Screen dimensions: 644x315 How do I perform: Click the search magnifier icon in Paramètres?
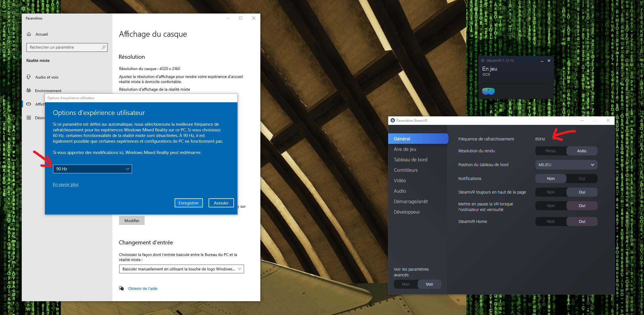click(x=104, y=47)
